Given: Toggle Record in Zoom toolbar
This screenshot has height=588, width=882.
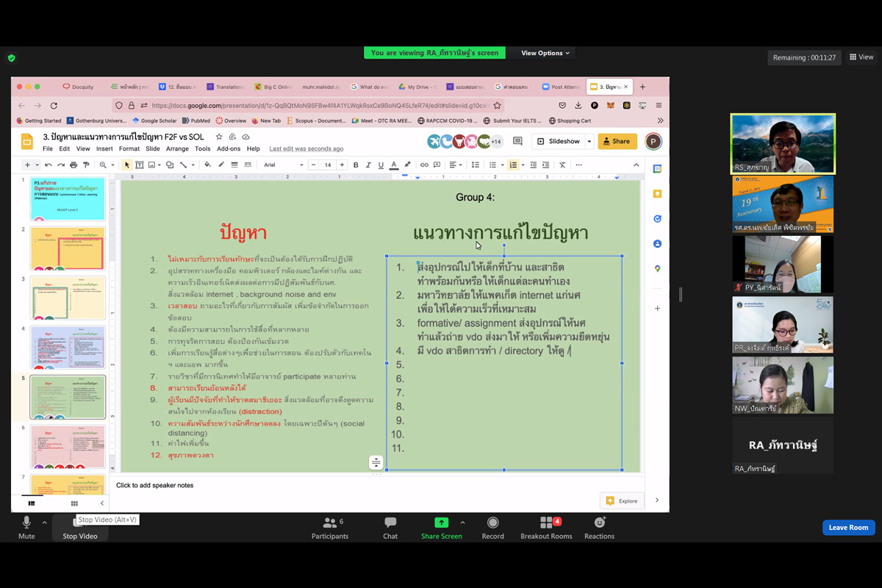Looking at the screenshot, I should [x=492, y=527].
